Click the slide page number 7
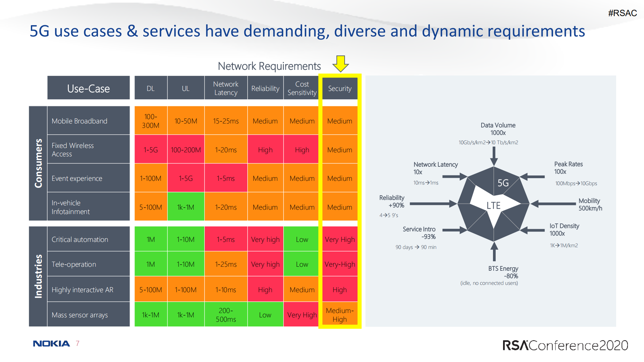Viewport: 644px width, 362px height. [x=78, y=343]
